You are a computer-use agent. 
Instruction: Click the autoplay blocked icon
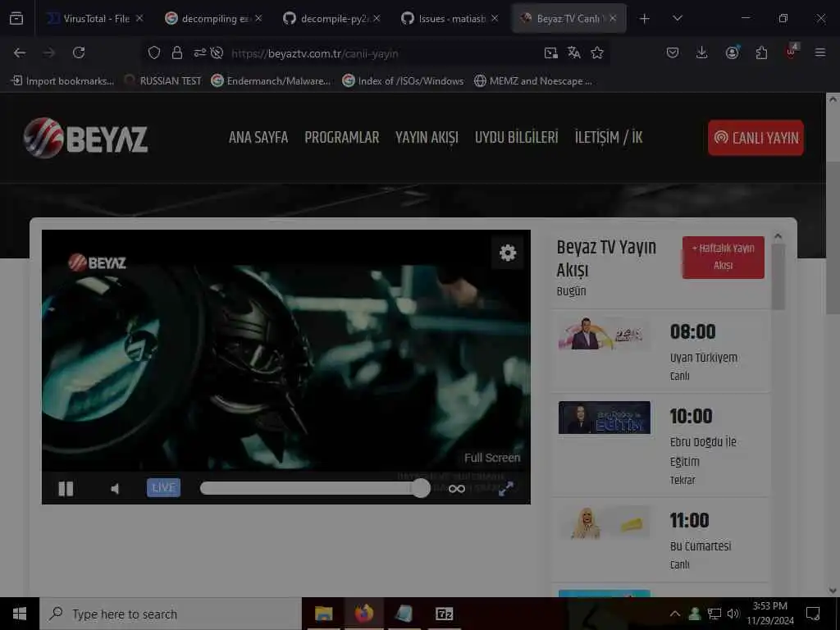click(217, 52)
